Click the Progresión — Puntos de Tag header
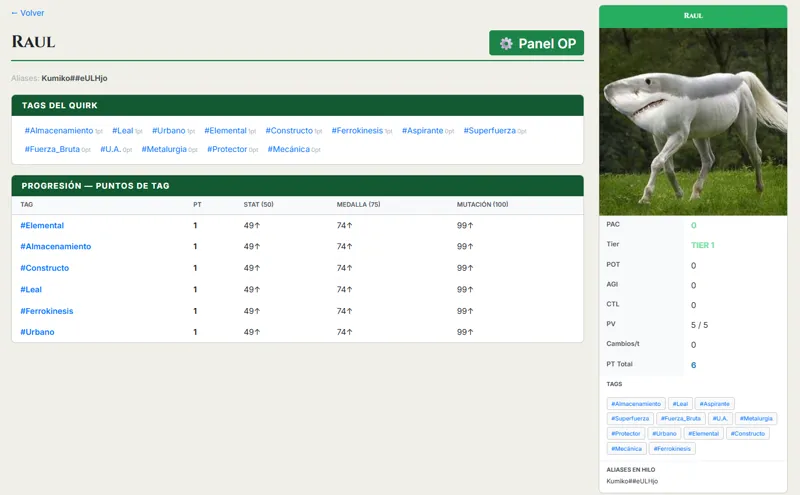Image resolution: width=800 pixels, height=495 pixels. [x=297, y=186]
